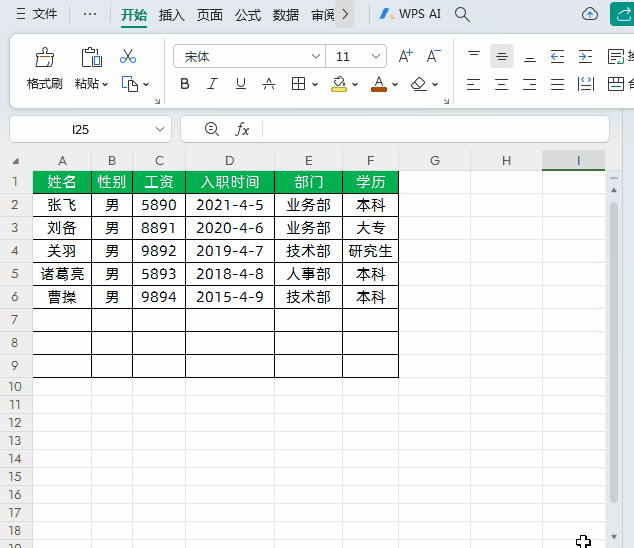Switch to the 开始 tab
Image resolution: width=634 pixels, height=548 pixels.
(x=134, y=15)
